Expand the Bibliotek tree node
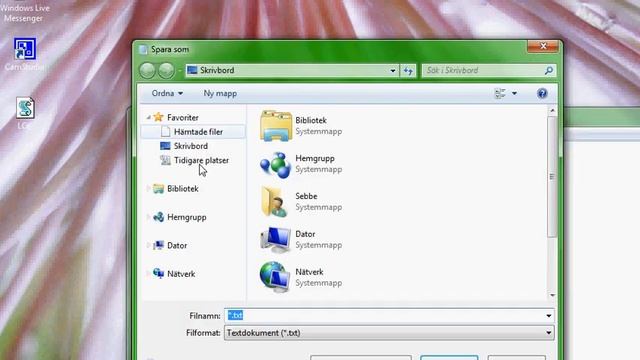Screen dimensions: 640x360 tap(149, 189)
